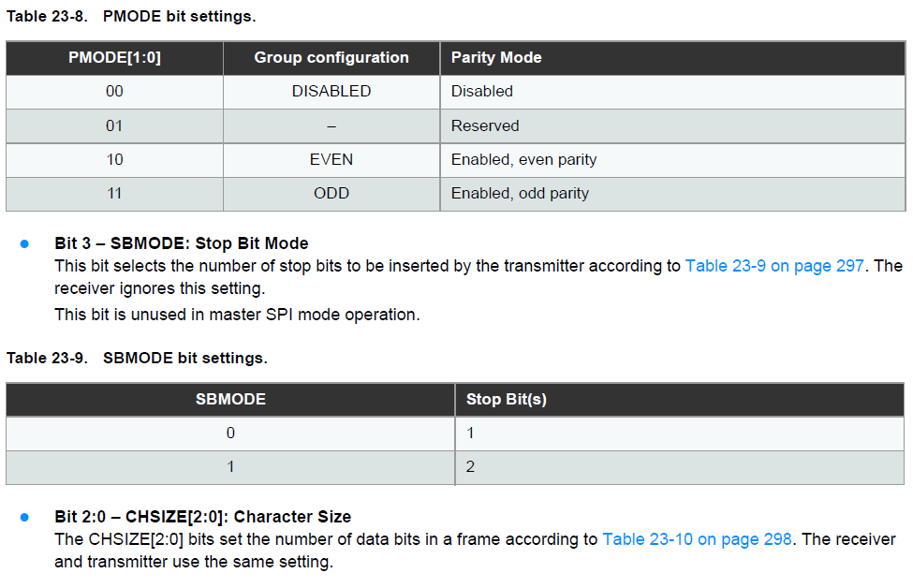Click the Table 23-9 SBMODE bit settings caption
Viewport: 913px width, 588px height.
(x=137, y=358)
